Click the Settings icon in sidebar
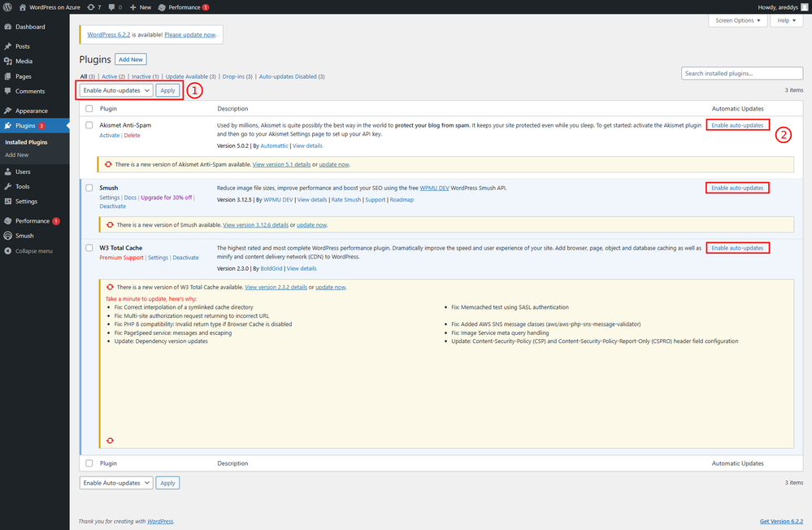 click(x=8, y=201)
